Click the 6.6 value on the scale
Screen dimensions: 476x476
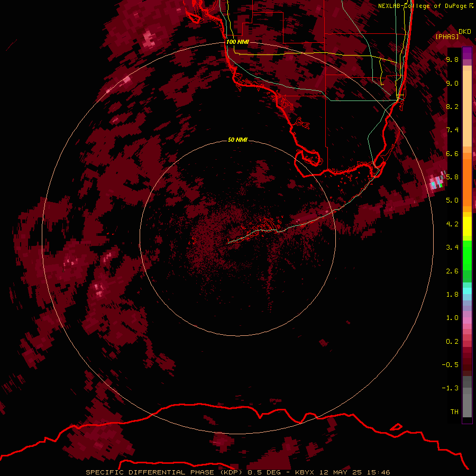pyautogui.click(x=452, y=154)
